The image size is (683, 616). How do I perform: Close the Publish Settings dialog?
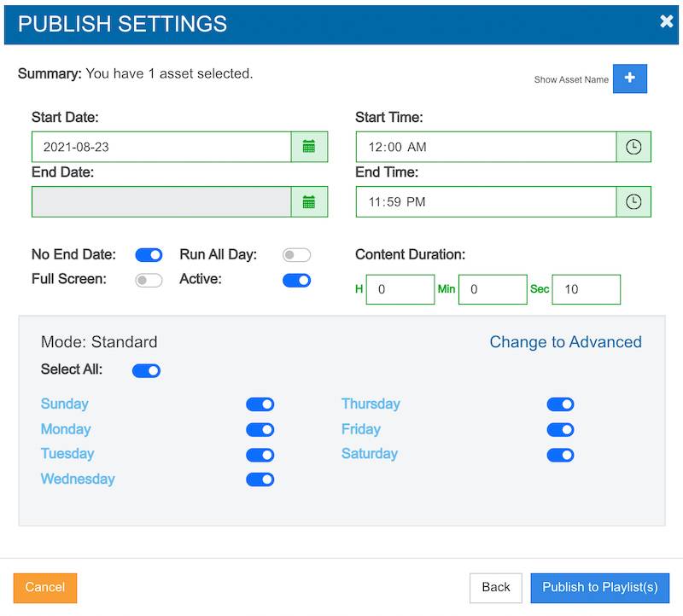pos(666,22)
